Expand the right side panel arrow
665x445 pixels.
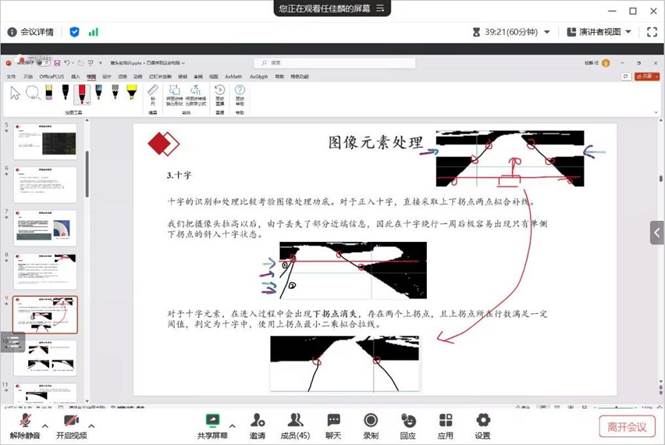pos(657,232)
